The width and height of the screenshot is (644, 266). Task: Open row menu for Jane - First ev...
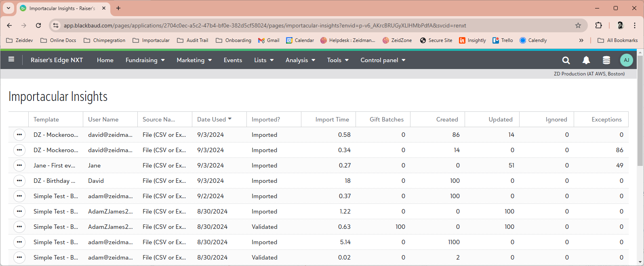click(19, 165)
